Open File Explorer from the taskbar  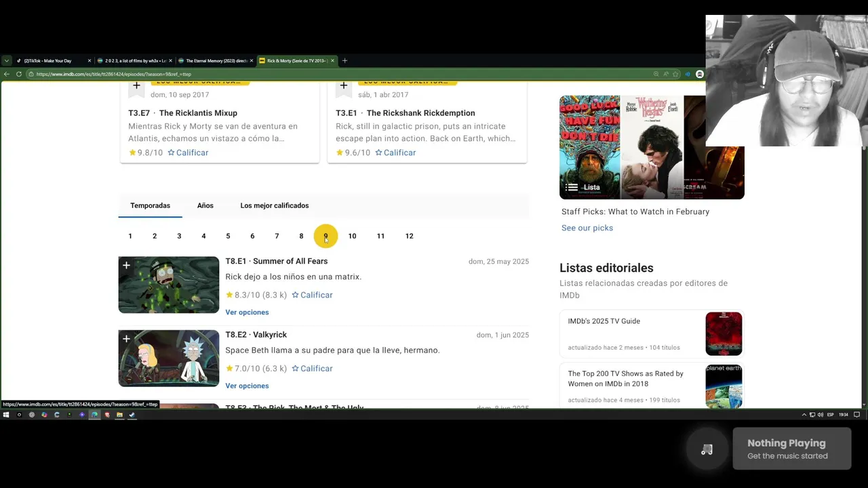coord(119,415)
